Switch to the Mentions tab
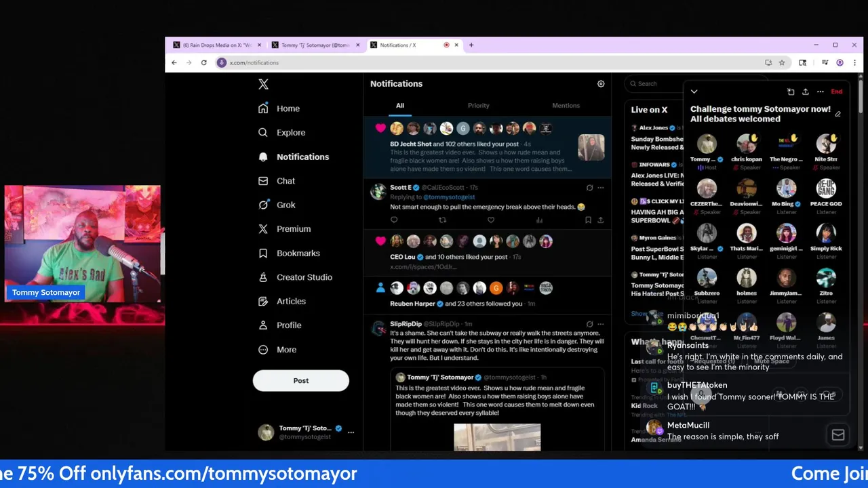 [x=566, y=106]
